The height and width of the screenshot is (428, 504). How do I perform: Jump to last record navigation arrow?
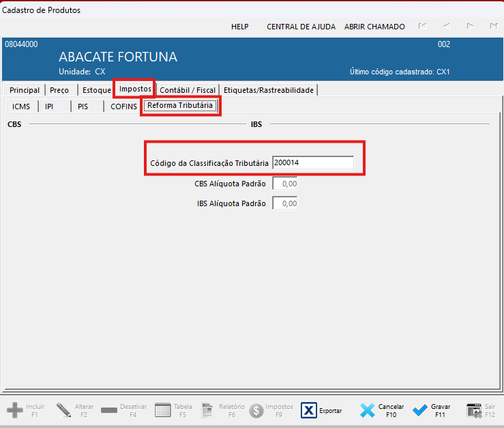click(x=493, y=27)
